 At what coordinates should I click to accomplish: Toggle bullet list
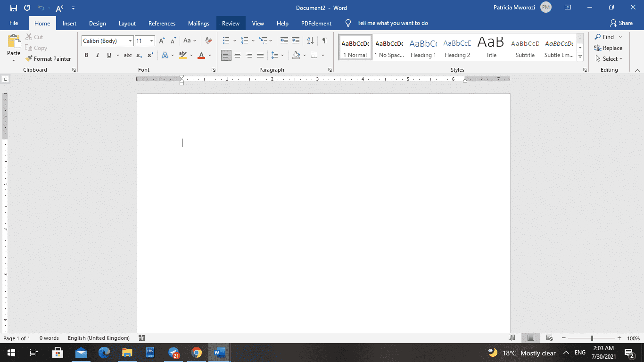(x=226, y=41)
